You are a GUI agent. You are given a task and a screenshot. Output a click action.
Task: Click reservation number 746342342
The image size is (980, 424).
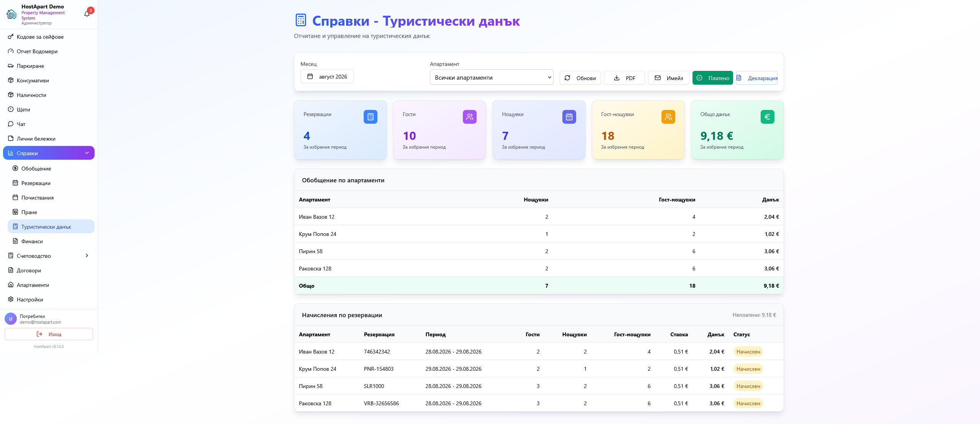[377, 352]
